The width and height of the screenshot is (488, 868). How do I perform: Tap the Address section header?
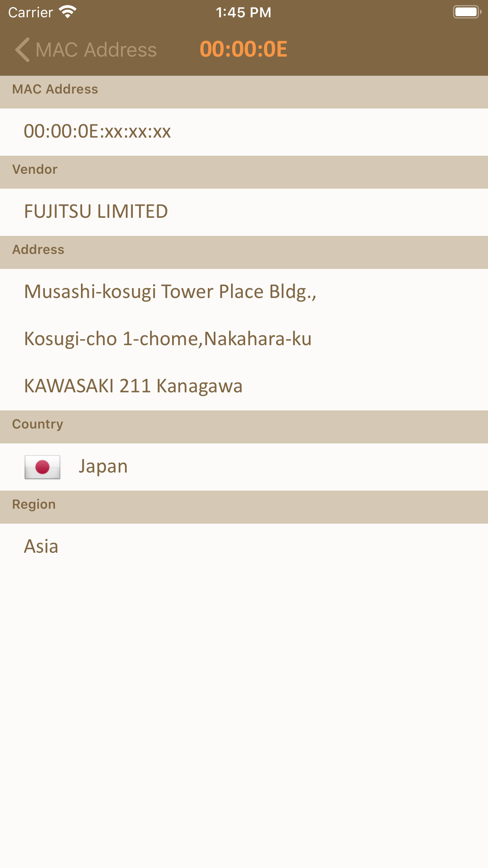(x=38, y=250)
